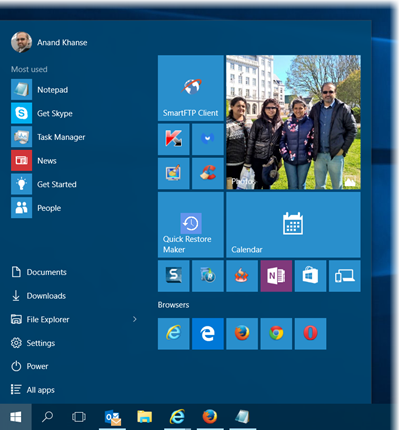This screenshot has width=399, height=430.
Task: Launch the OneNote tile
Action: [276, 276]
